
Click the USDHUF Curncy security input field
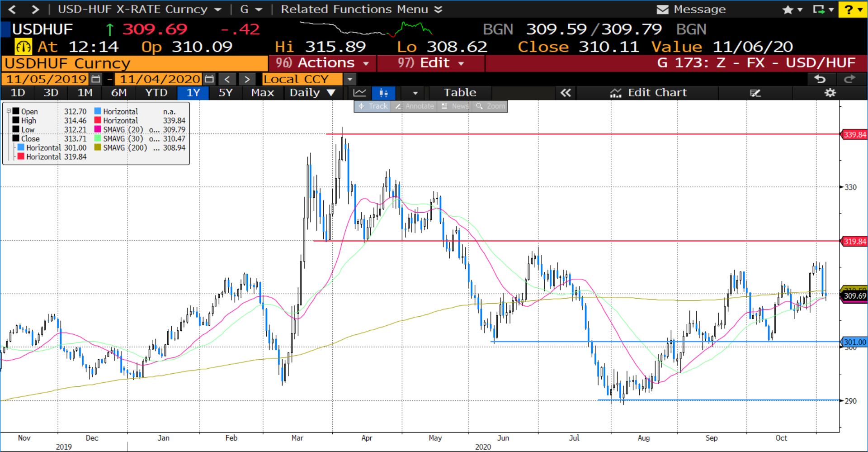point(135,63)
